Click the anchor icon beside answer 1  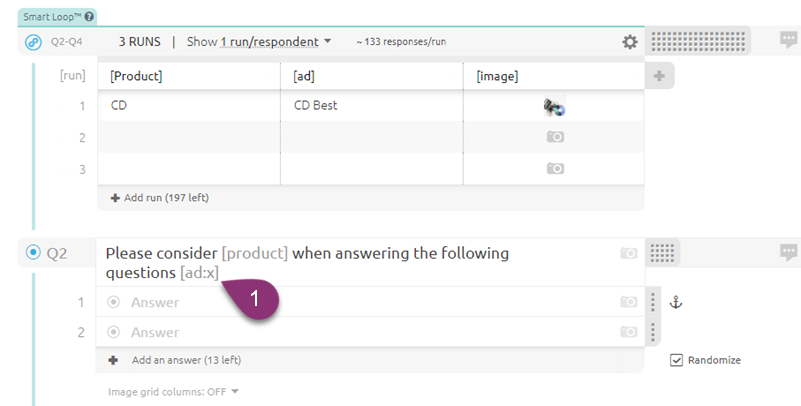(x=676, y=302)
